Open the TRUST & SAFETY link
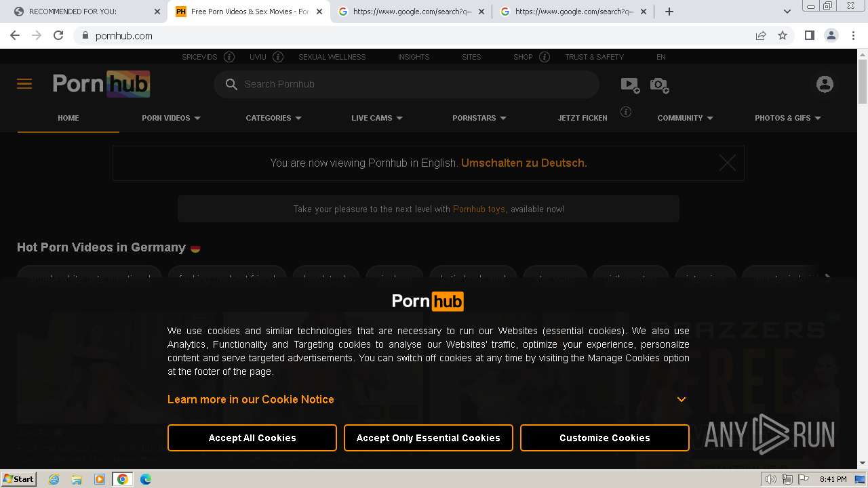 coord(594,57)
